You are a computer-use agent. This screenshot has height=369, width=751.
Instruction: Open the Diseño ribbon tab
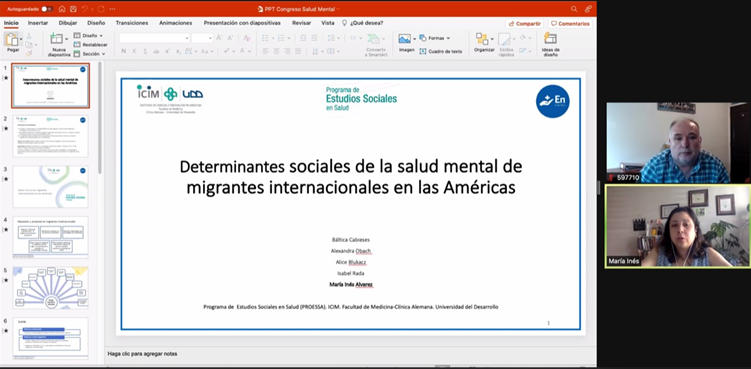pos(96,23)
